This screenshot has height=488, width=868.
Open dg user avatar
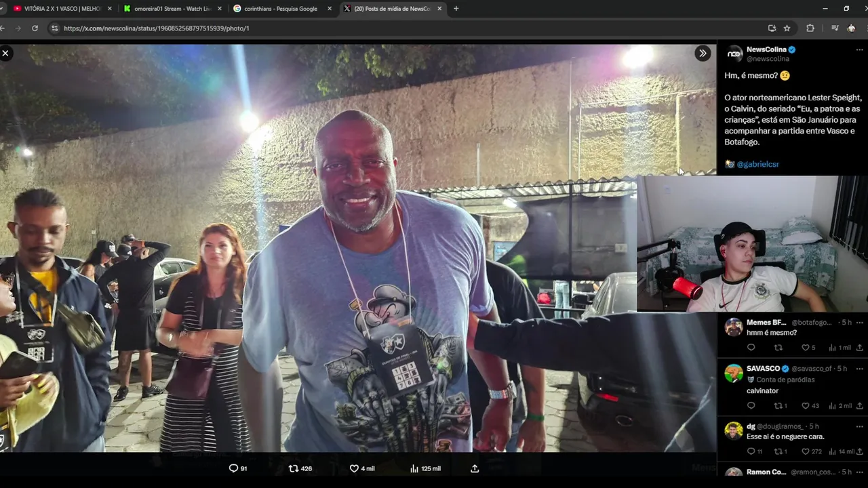pyautogui.click(x=734, y=430)
